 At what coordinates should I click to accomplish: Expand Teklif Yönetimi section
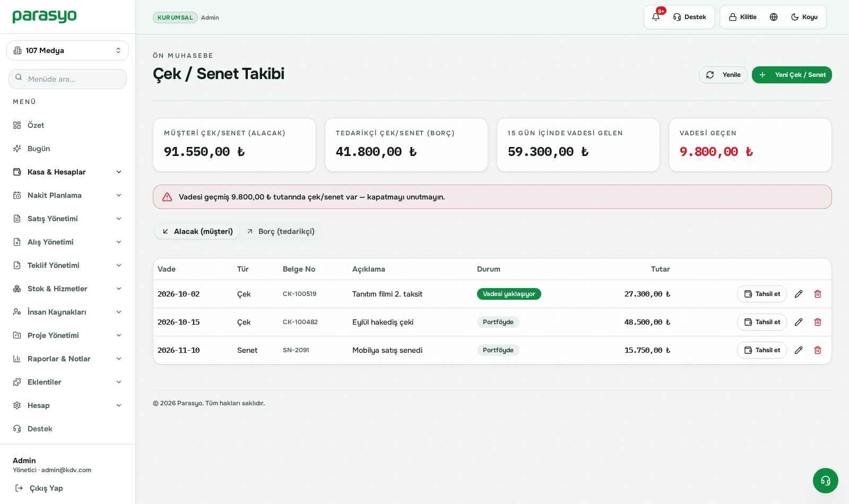(68, 265)
